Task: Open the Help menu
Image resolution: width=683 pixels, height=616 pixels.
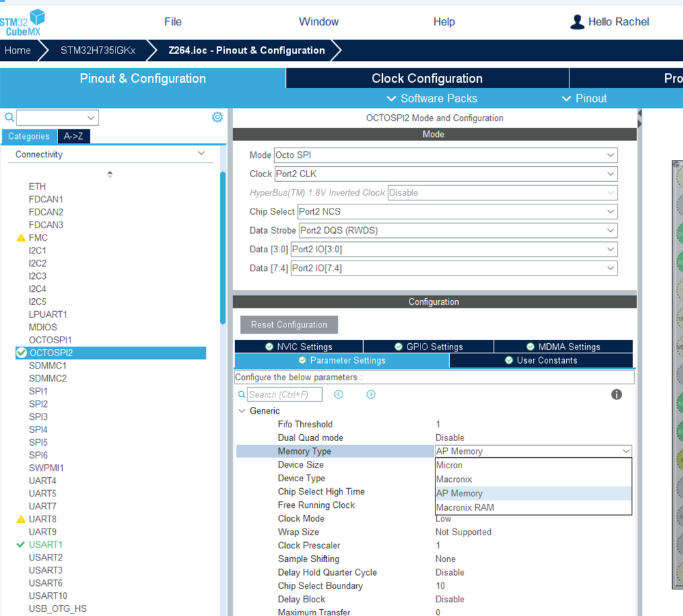Action: pos(444,22)
